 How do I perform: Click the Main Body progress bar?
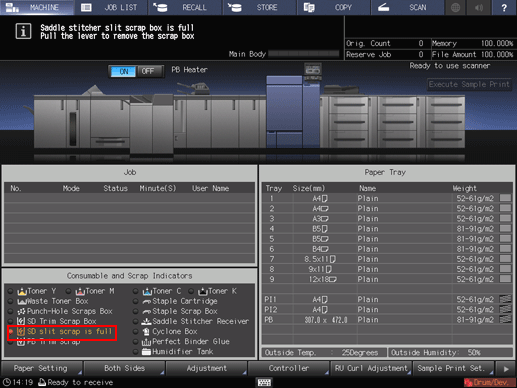(304, 54)
